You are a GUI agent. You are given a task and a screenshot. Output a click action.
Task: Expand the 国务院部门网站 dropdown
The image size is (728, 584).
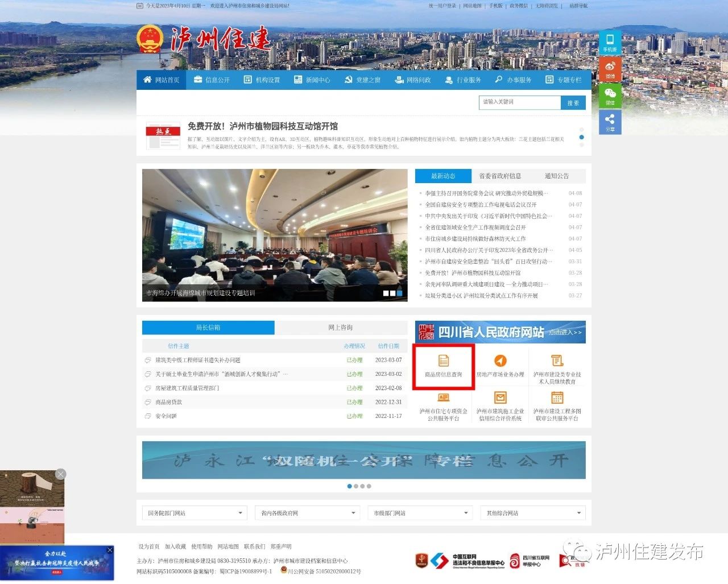(193, 512)
